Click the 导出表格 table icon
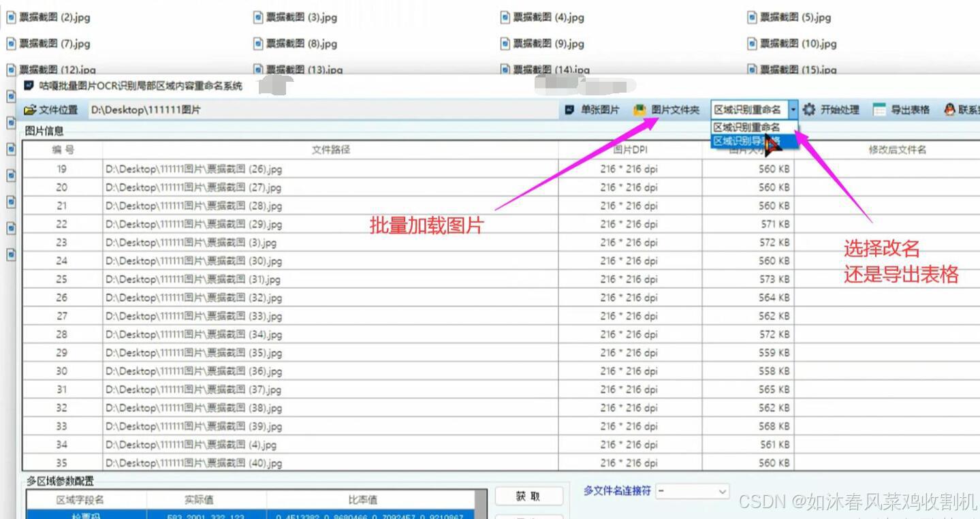The height and width of the screenshot is (519, 980). (x=880, y=110)
